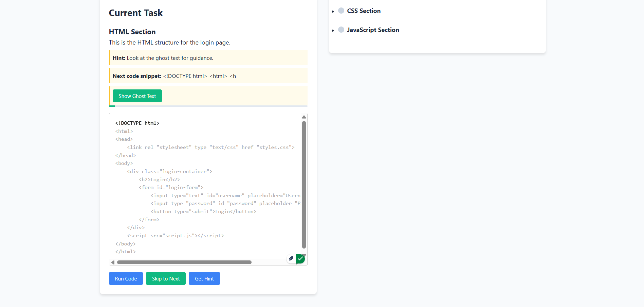Click the Show Ghost Text button

click(137, 96)
